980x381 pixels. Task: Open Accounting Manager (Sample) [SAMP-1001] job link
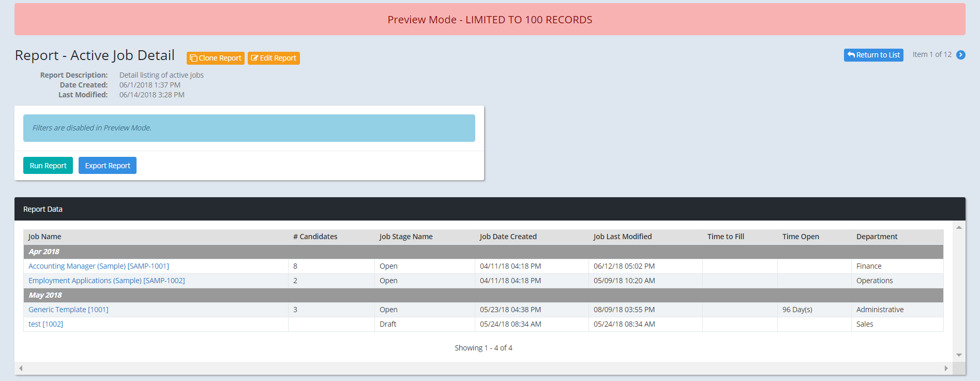(x=99, y=266)
